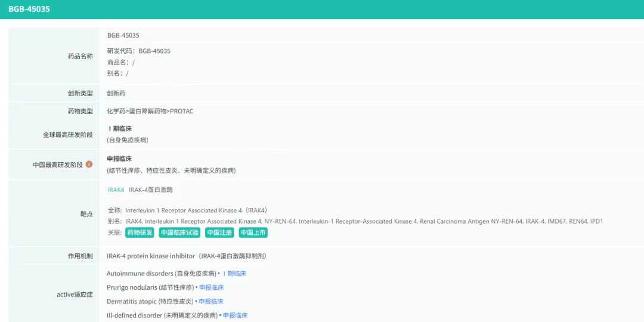
Task: Select the 全球最高研发阶段 row label
Action: 67,135
